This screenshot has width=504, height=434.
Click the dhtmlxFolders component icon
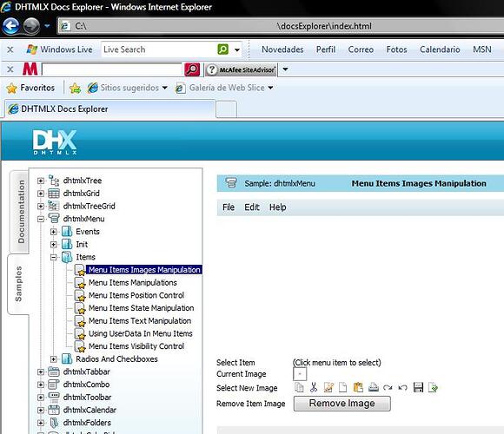click(55, 423)
